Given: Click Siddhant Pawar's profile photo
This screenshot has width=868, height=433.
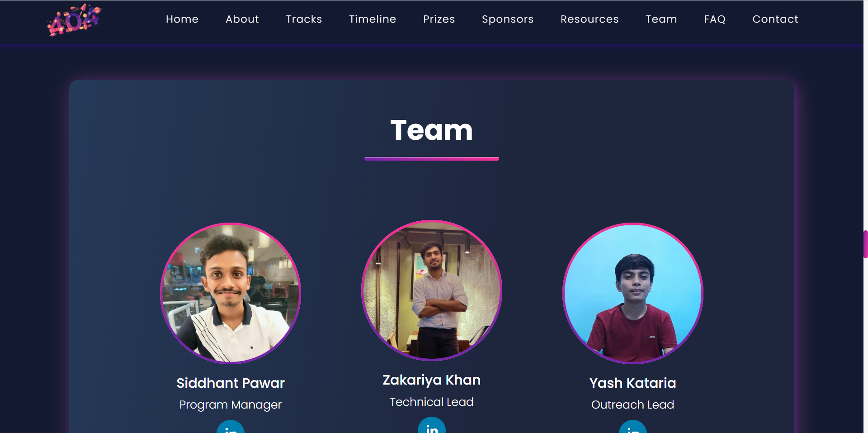Looking at the screenshot, I should [231, 293].
